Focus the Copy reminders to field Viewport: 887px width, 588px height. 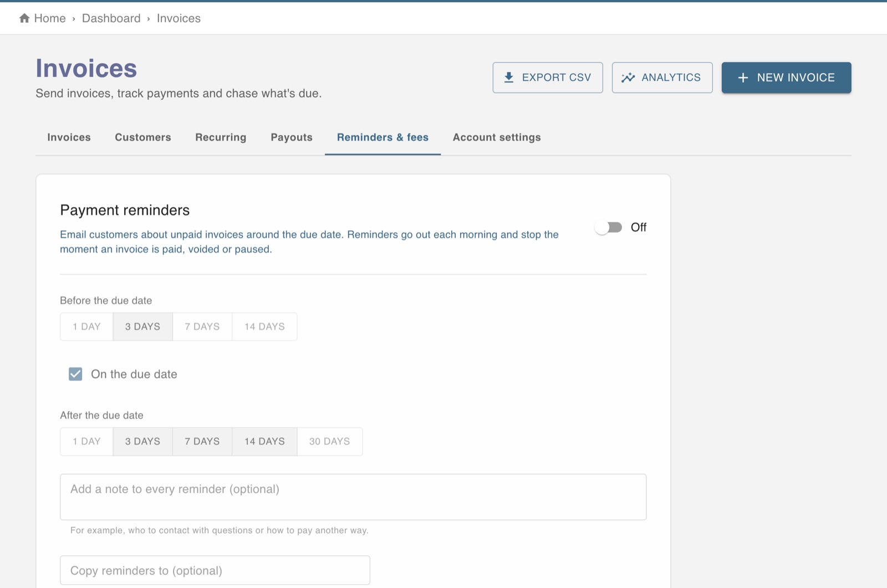(215, 570)
